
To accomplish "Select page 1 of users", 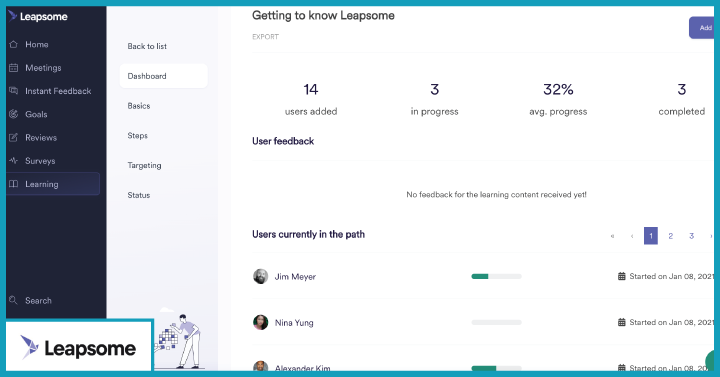I will (651, 236).
